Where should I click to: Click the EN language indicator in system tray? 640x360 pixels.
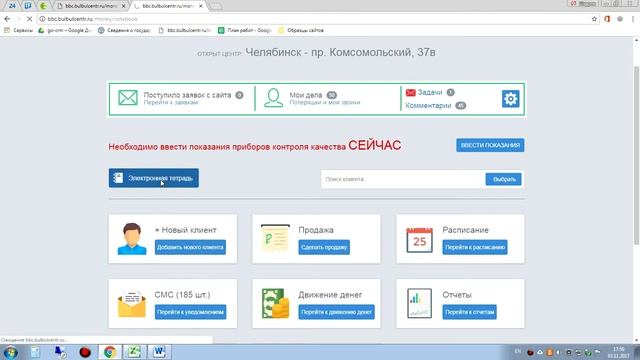pyautogui.click(x=518, y=351)
